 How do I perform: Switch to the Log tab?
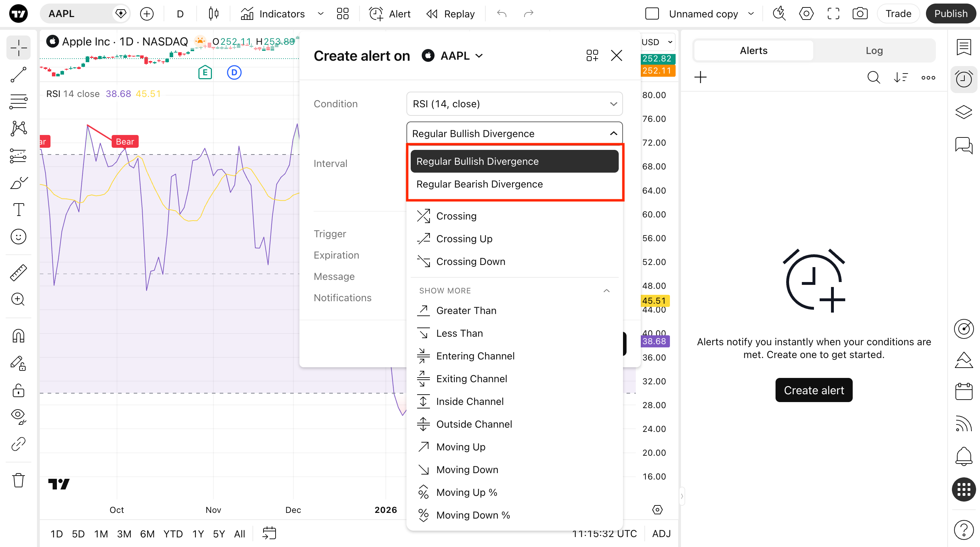pyautogui.click(x=874, y=50)
